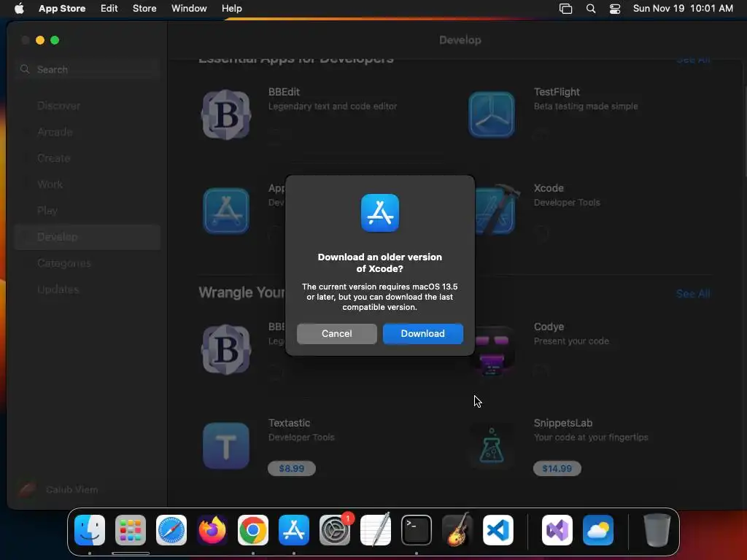Open System Settings from the Dock
The image size is (747, 560).
pos(335,530)
